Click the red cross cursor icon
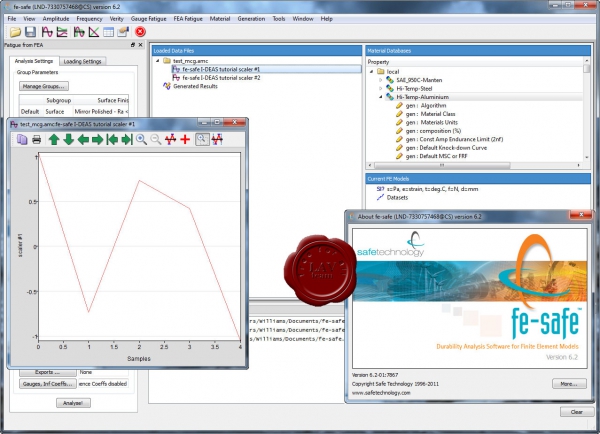The width and height of the screenshot is (600, 434). [185, 139]
